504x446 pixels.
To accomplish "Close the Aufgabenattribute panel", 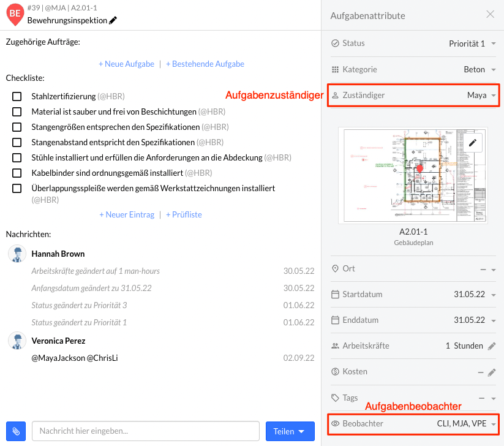I will 490,14.
